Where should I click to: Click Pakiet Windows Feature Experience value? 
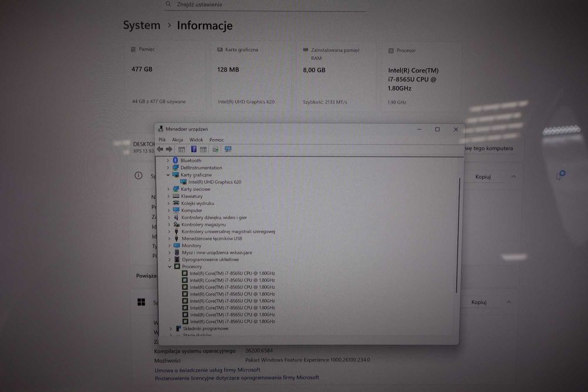click(x=308, y=360)
